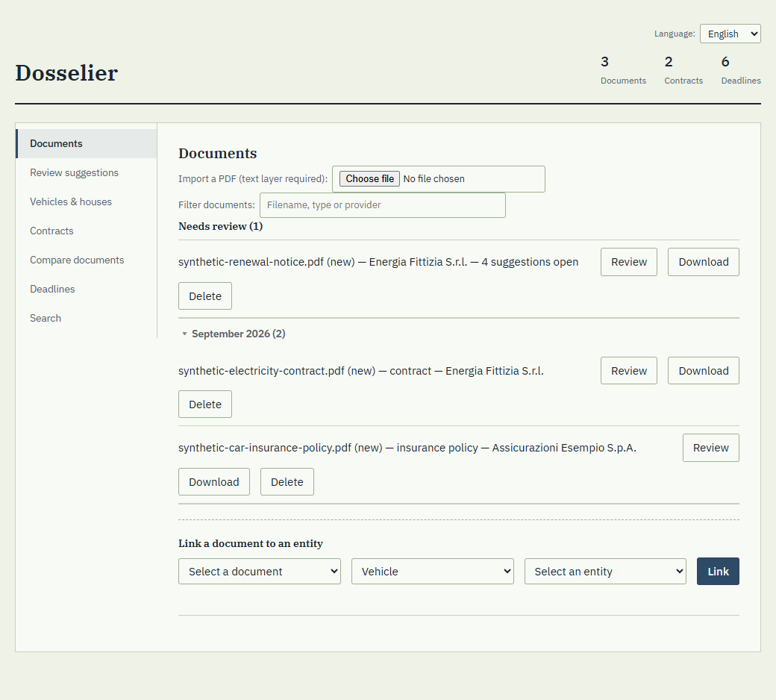Screen dimensions: 776x700
Task: Click the 2 Contracts counter
Action: (683, 70)
